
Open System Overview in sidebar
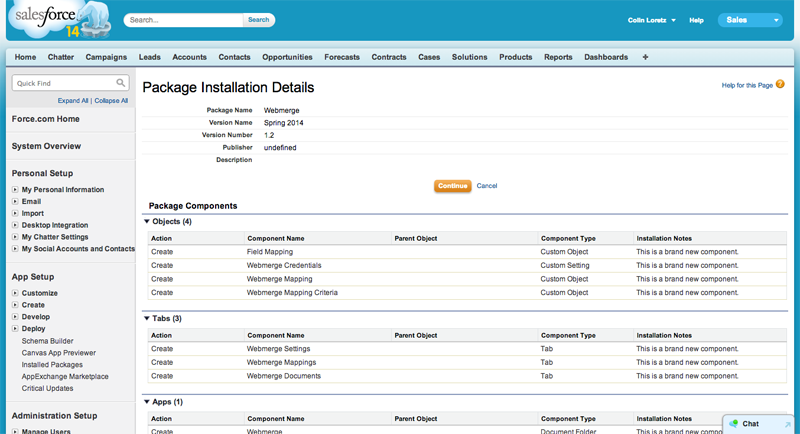[x=46, y=146]
